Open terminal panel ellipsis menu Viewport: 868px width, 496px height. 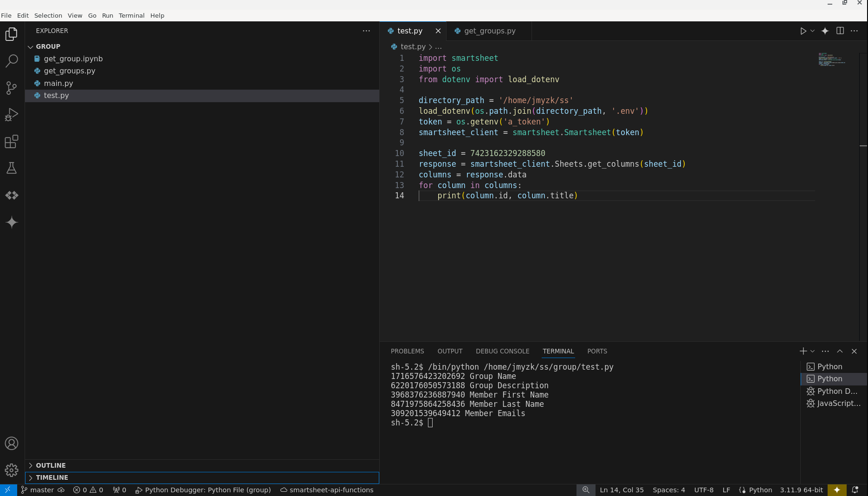coord(825,351)
